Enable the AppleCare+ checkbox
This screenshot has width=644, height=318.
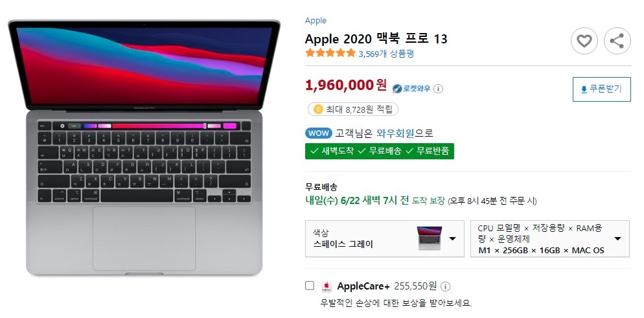310,286
